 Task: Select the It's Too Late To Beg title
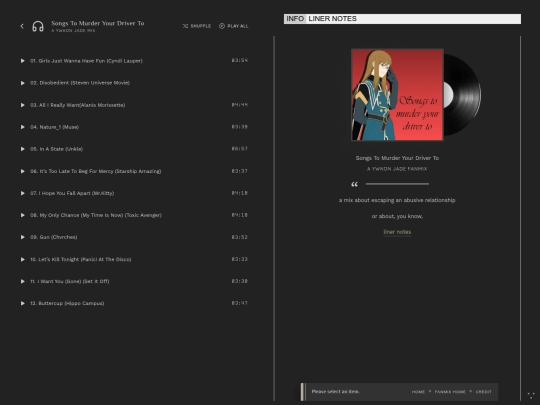95,171
